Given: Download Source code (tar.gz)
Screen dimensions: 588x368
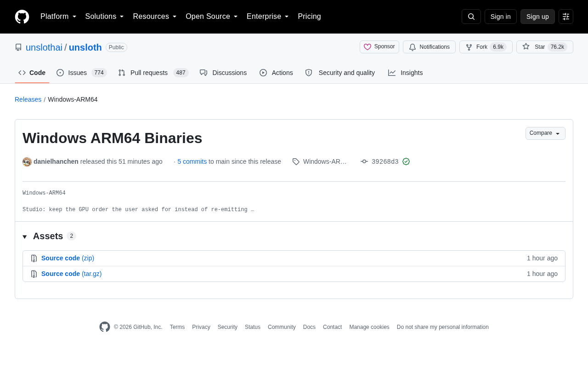Looking at the screenshot, I should 72,274.
